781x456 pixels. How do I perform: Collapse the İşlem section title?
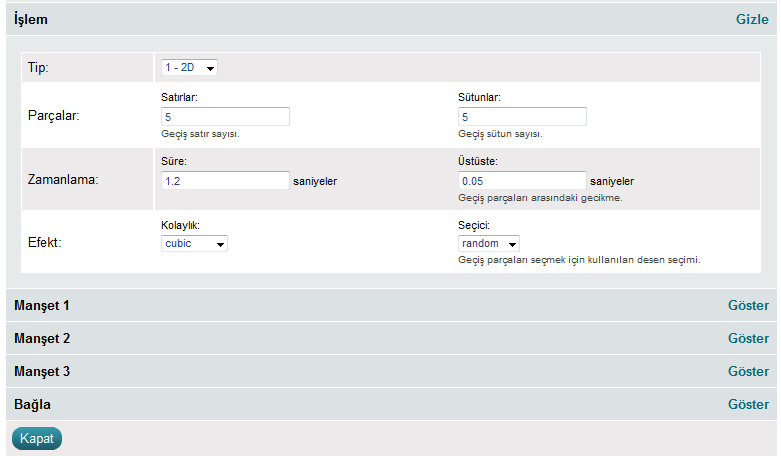30,19
